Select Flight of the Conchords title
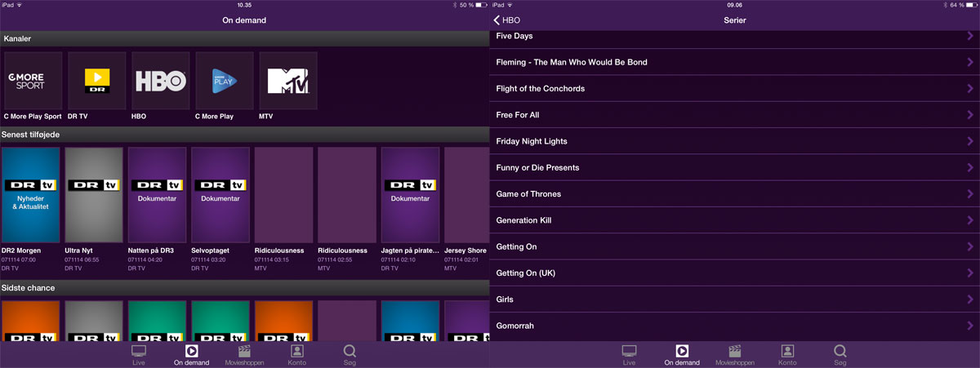 pyautogui.click(x=541, y=88)
